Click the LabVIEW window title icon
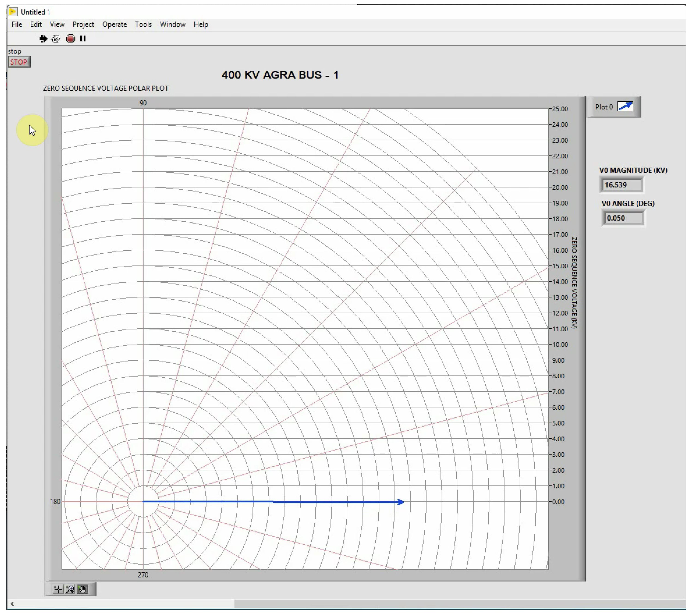Viewport: 692px width, 616px height. 13,12
